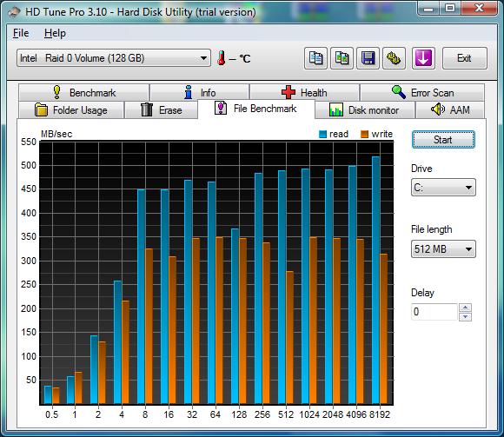
Task: Select the AAM tab
Action: 450,110
